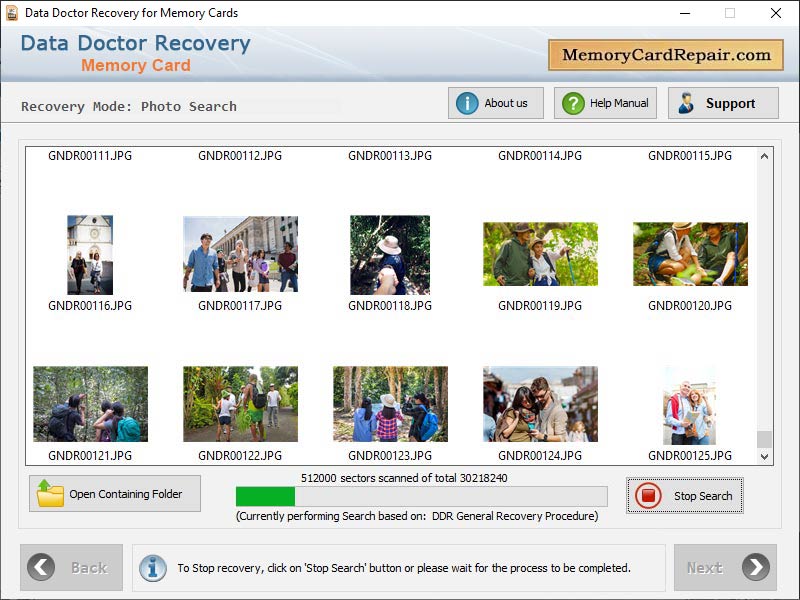This screenshot has height=600, width=800.
Task: Click the Open Containing Folder button
Action: (x=114, y=493)
